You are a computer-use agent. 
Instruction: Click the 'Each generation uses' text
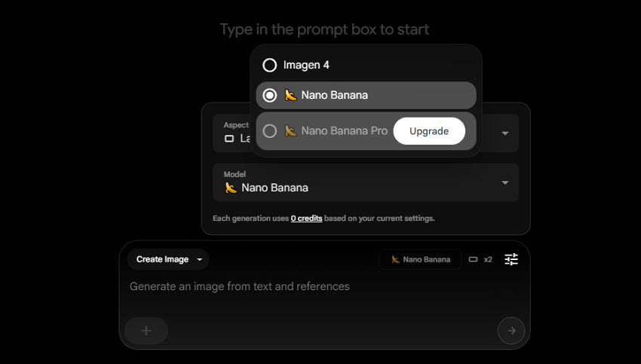250,218
